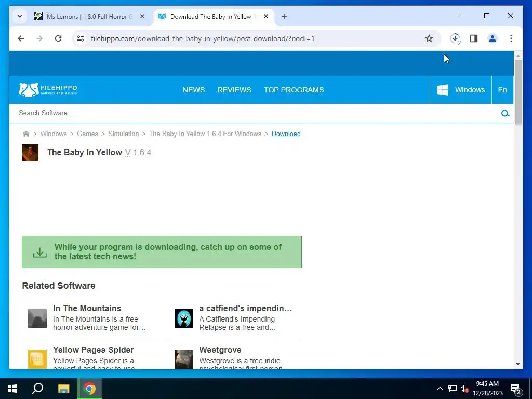Open the notification center icon
Screen dimensions: 532x399
point(516,389)
